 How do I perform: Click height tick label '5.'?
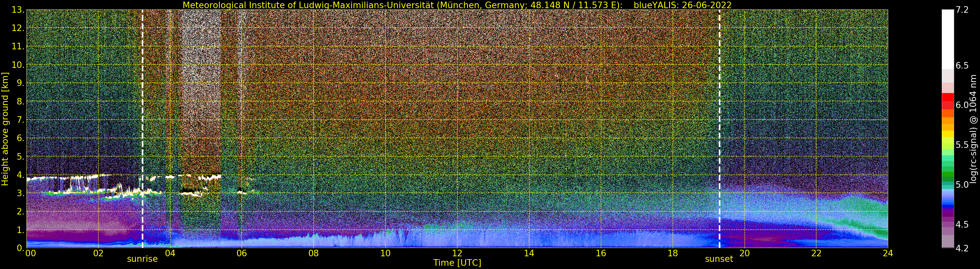21,156
